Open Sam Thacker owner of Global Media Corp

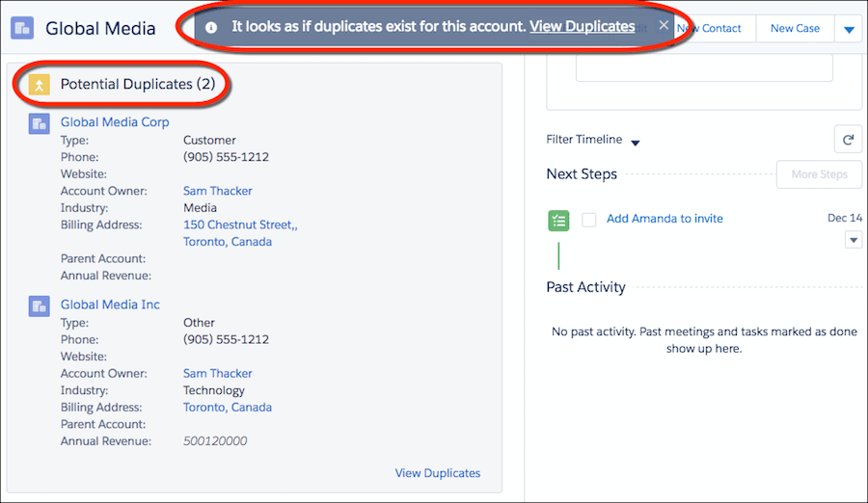pyautogui.click(x=218, y=191)
